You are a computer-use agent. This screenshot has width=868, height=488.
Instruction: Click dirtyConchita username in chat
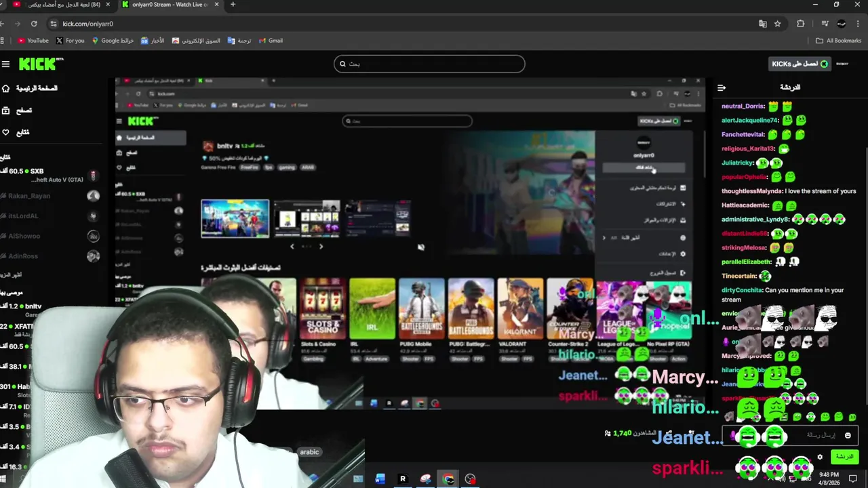coord(741,290)
